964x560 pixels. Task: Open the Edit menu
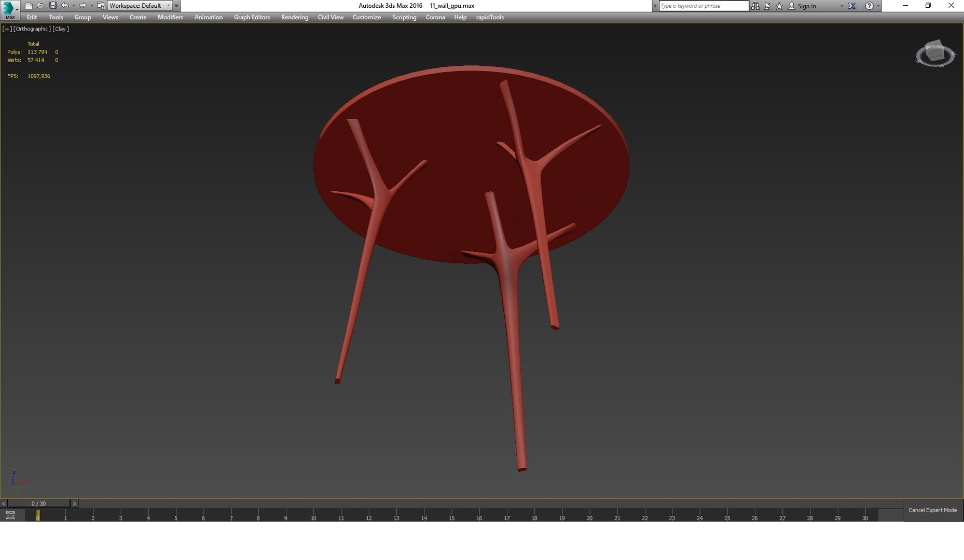click(32, 17)
